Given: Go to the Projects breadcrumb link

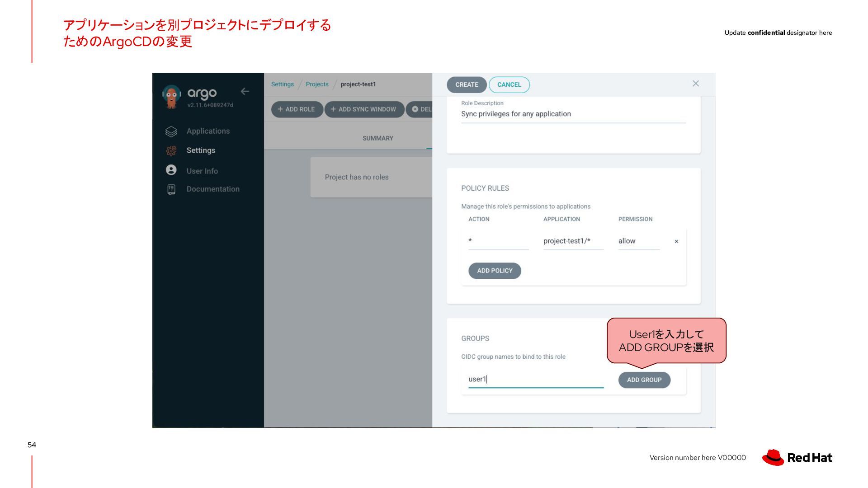Looking at the screenshot, I should [317, 84].
